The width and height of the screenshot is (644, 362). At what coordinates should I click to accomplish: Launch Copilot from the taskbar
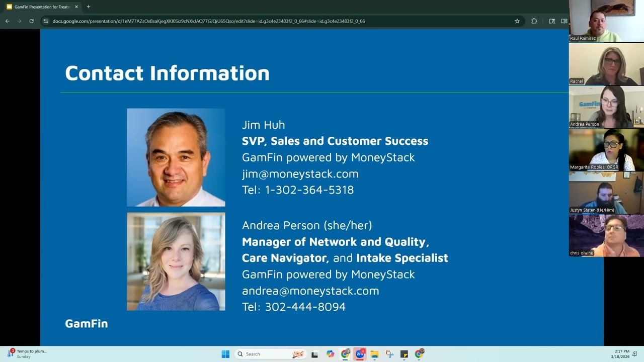(x=330, y=354)
